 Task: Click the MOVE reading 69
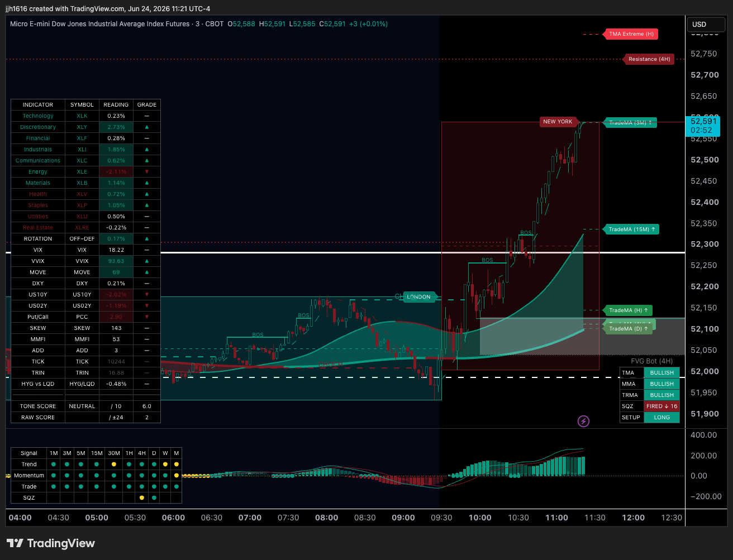116,272
